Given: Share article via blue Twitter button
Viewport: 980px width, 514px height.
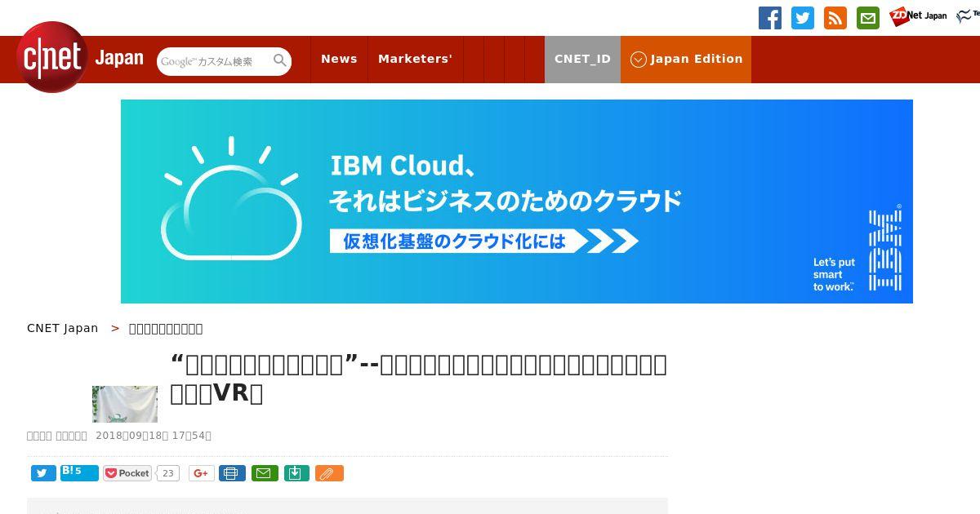Looking at the screenshot, I should [x=43, y=473].
